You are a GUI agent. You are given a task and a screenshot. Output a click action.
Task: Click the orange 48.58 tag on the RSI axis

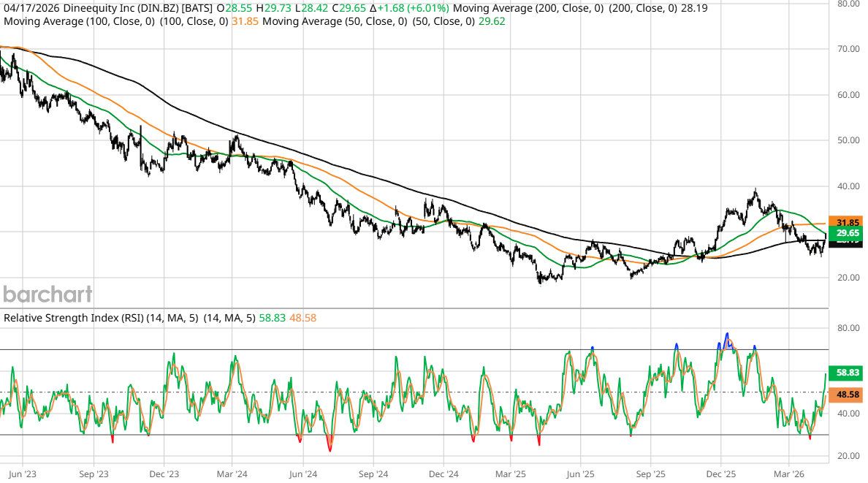pos(846,395)
